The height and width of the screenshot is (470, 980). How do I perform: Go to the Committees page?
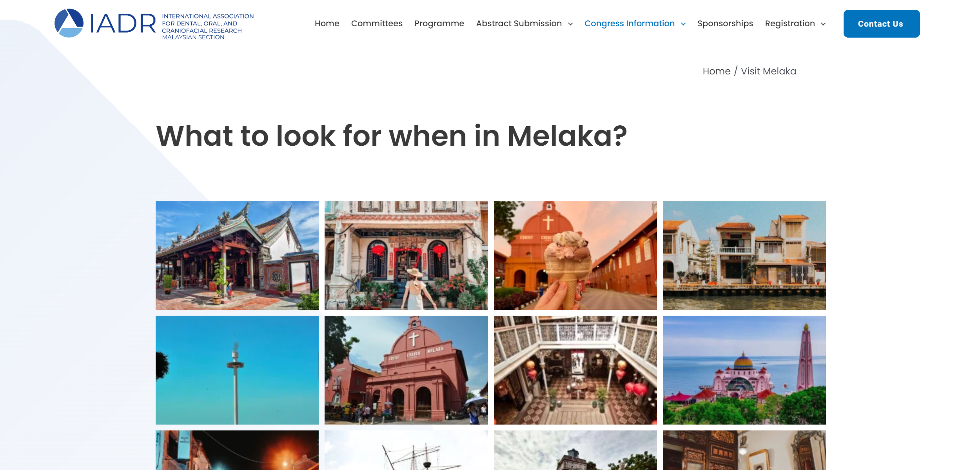click(377, 23)
